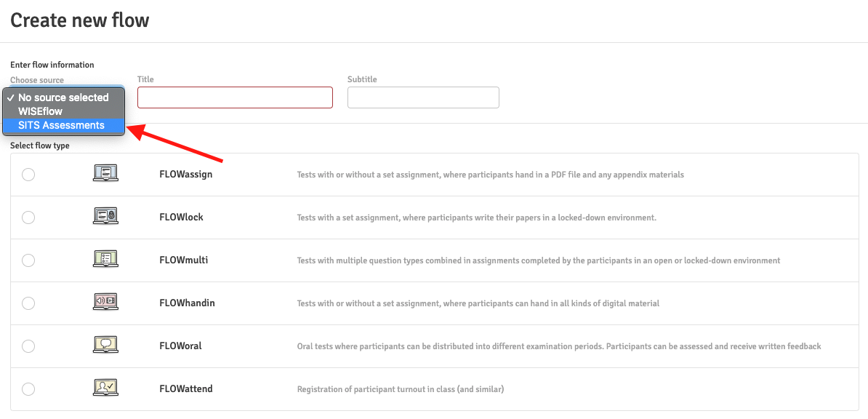Viewport: 868px width, 419px height.
Task: Click into the Title text field
Action: 235,97
